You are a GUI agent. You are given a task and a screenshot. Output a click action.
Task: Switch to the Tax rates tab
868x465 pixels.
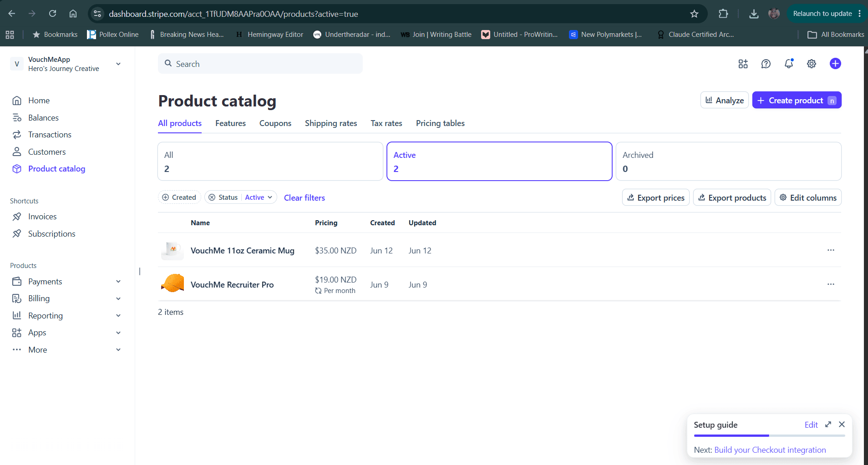[386, 123]
